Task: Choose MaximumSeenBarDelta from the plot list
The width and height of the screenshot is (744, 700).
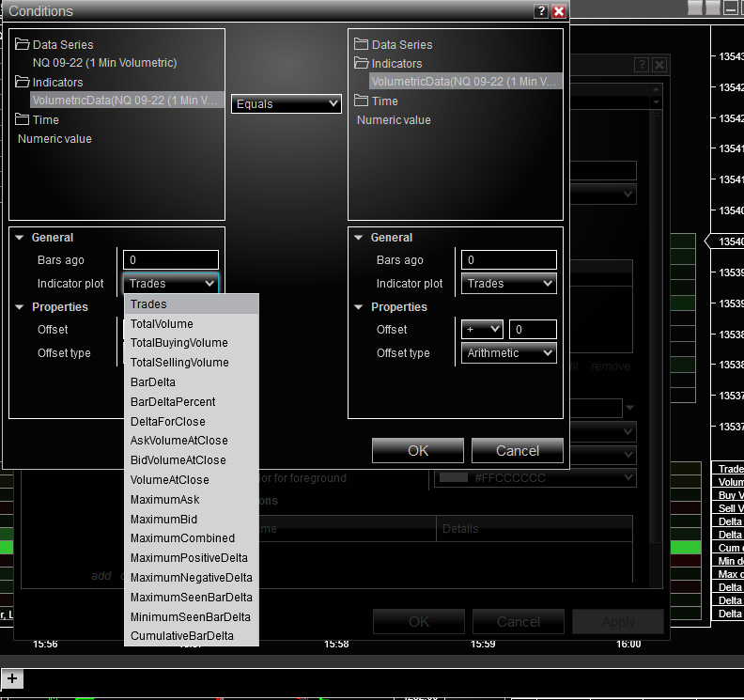Action: (x=192, y=597)
